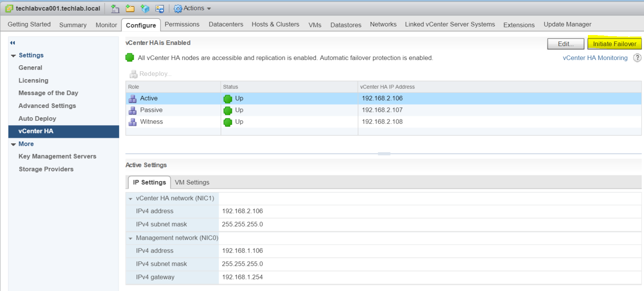Click the vCenter server icon beside techlabvca001.techlab.local
The image size is (644, 291).
[9, 8]
